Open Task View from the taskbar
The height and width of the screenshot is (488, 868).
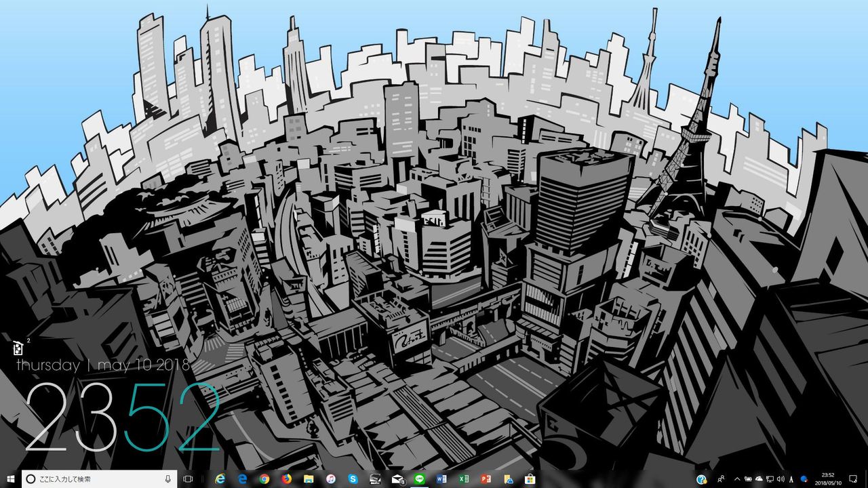click(189, 479)
